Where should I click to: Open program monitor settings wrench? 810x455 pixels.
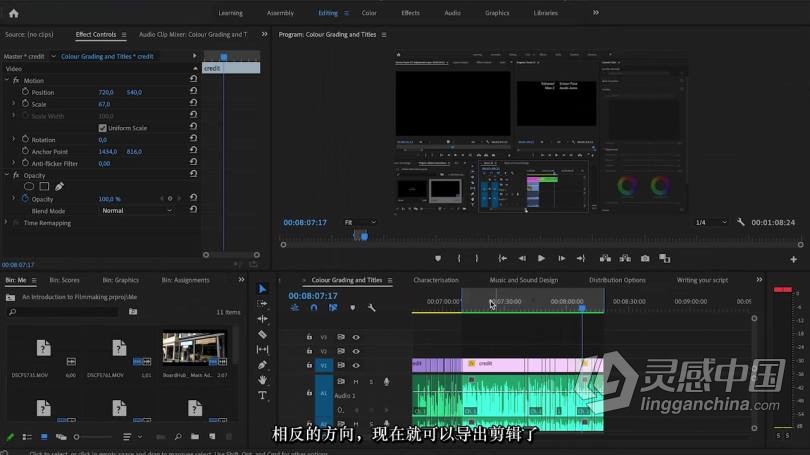click(x=740, y=222)
